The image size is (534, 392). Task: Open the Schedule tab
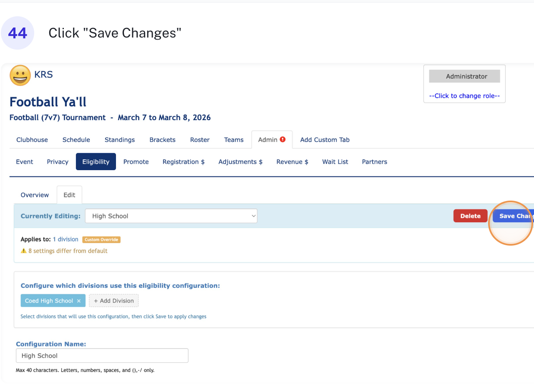[76, 140]
